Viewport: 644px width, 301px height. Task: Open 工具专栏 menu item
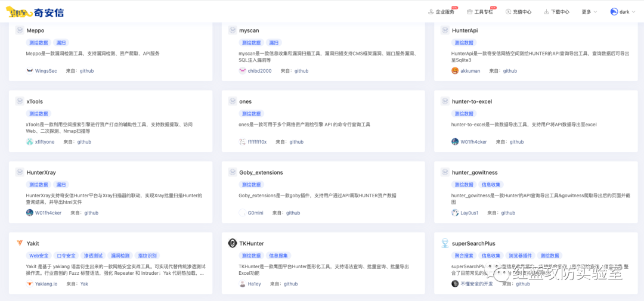(x=479, y=12)
